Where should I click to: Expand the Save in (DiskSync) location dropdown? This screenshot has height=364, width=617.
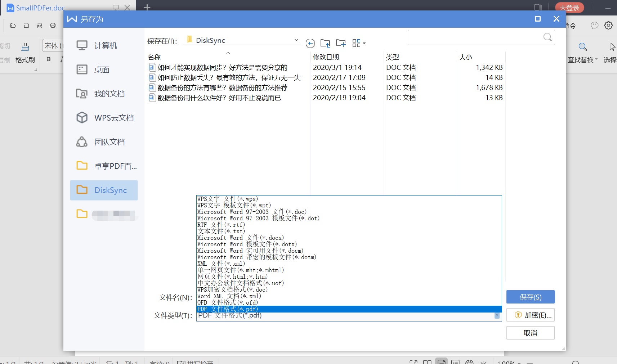(x=296, y=40)
